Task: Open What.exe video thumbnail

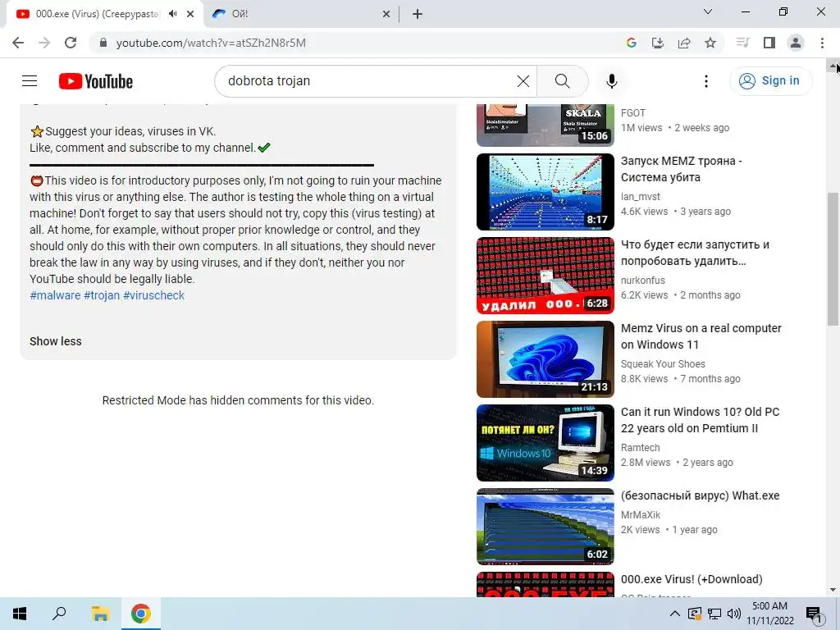Action: (546, 526)
